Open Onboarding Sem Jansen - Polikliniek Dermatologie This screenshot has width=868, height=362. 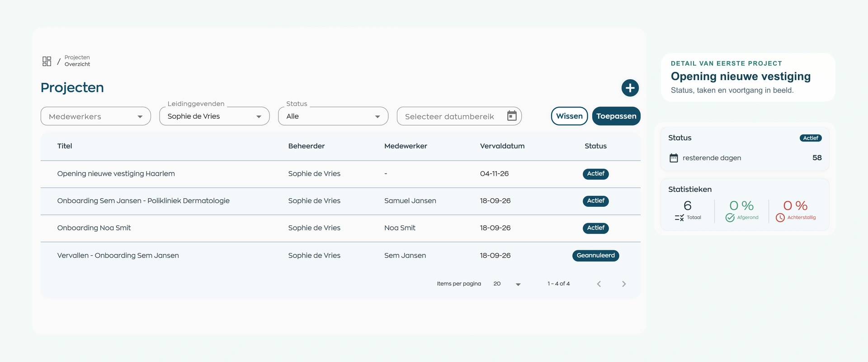pyautogui.click(x=143, y=201)
